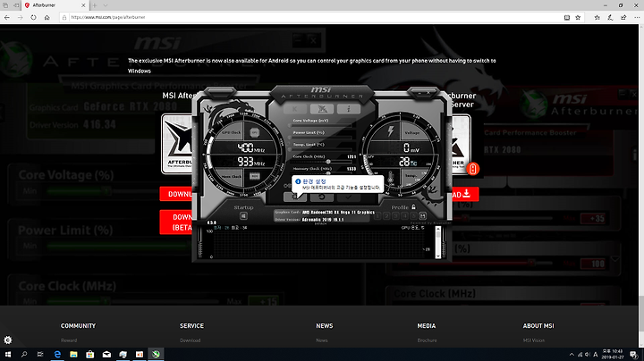The image size is (644, 361).
Task: Click the Share page icon
Action: tap(624, 17)
